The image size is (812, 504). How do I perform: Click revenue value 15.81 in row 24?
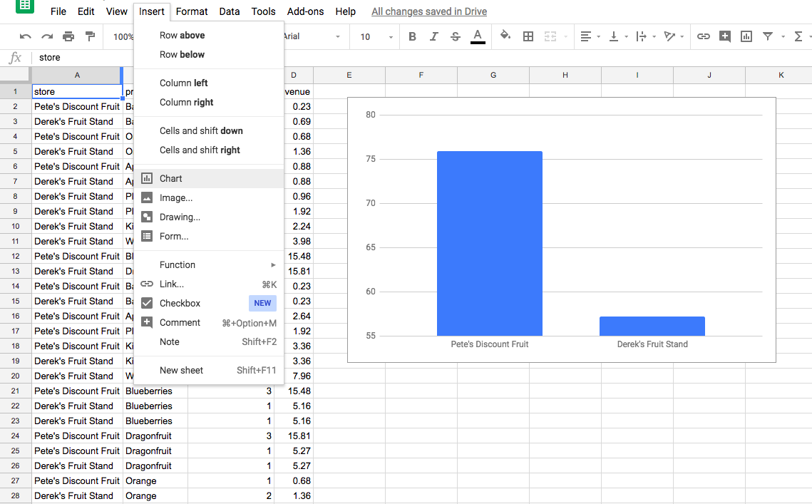click(x=294, y=436)
